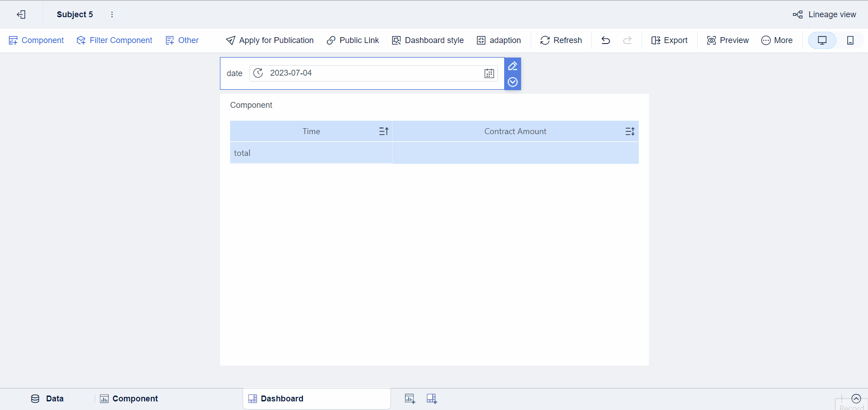Open the Lineage view
This screenshot has width=868, height=410.
pyautogui.click(x=824, y=14)
